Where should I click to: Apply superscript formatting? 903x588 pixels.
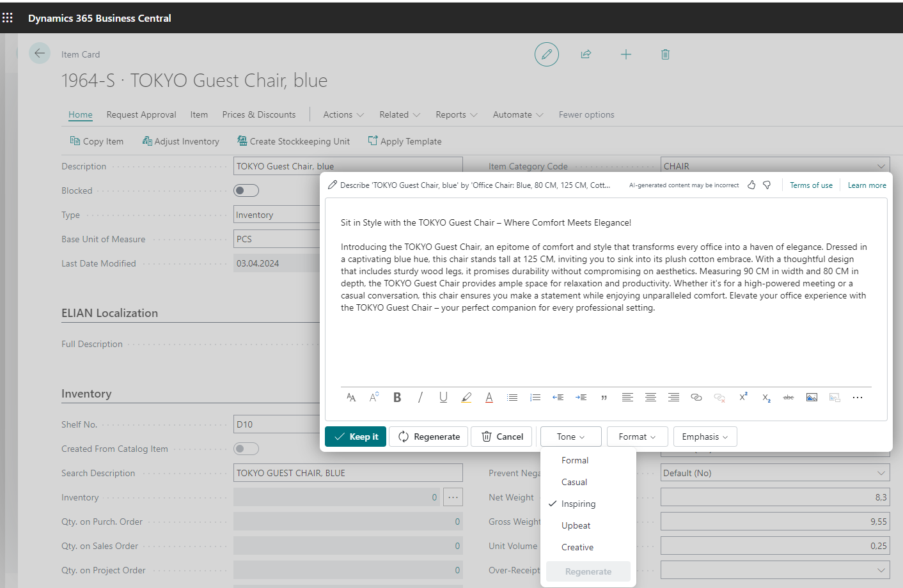[x=743, y=398]
